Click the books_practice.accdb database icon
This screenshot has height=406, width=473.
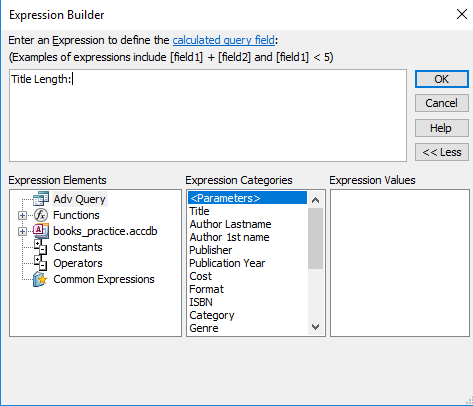[x=41, y=231]
